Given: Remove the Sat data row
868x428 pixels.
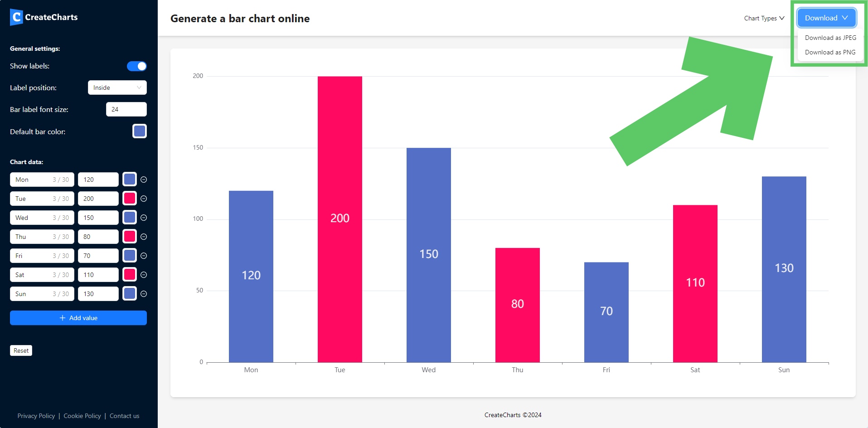Looking at the screenshot, I should click(x=143, y=275).
